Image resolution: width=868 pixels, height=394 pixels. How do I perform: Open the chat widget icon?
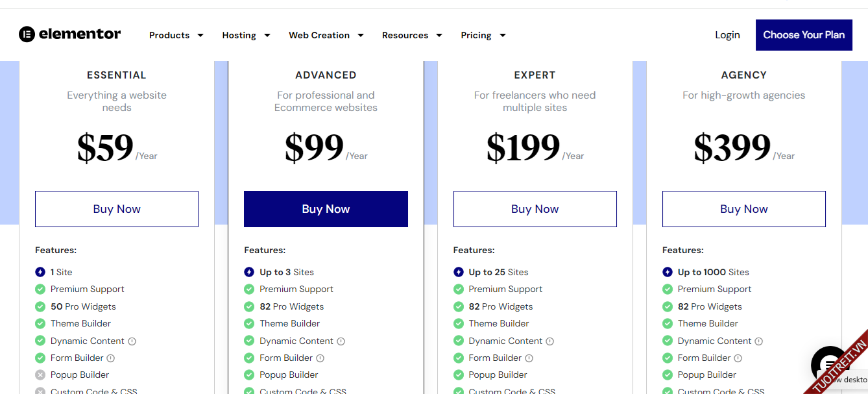[829, 363]
